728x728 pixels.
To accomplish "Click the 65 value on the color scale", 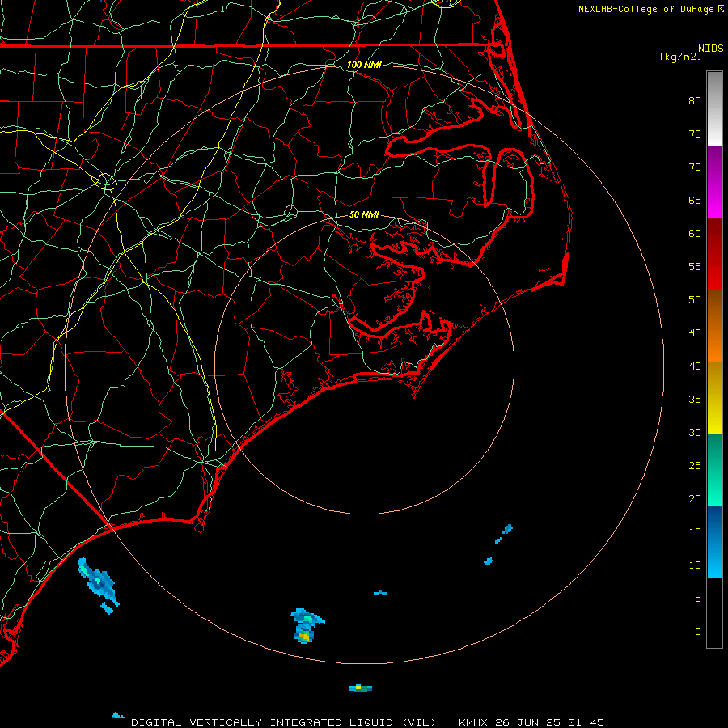I will click(695, 201).
